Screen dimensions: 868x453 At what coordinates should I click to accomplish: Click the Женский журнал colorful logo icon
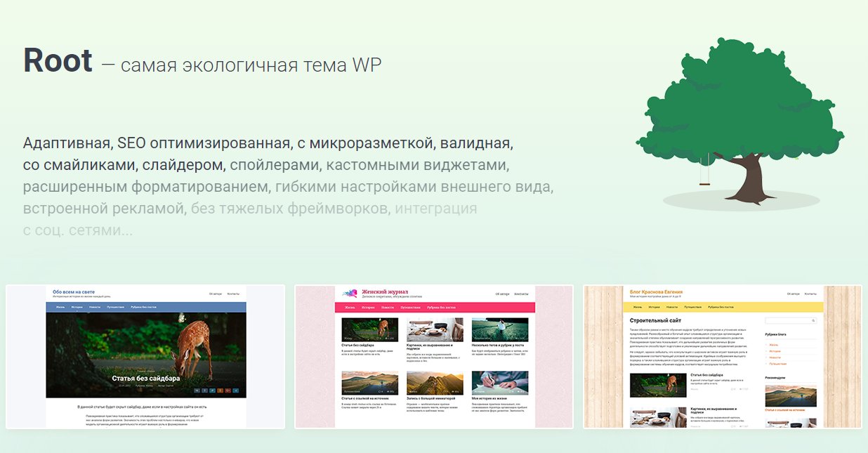[350, 293]
